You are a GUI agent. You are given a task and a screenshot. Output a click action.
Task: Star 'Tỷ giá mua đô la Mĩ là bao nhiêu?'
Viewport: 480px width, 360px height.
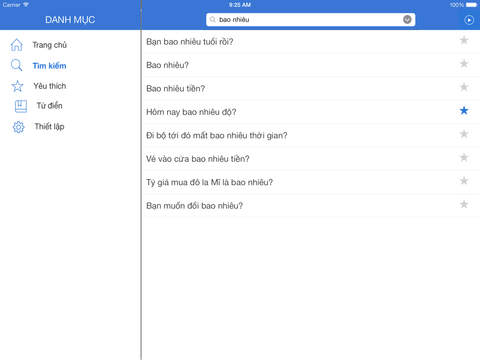pos(464,181)
